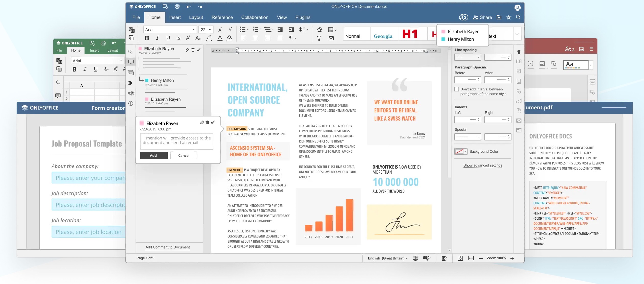
Task: Click the Share button in header
Action: click(x=482, y=17)
